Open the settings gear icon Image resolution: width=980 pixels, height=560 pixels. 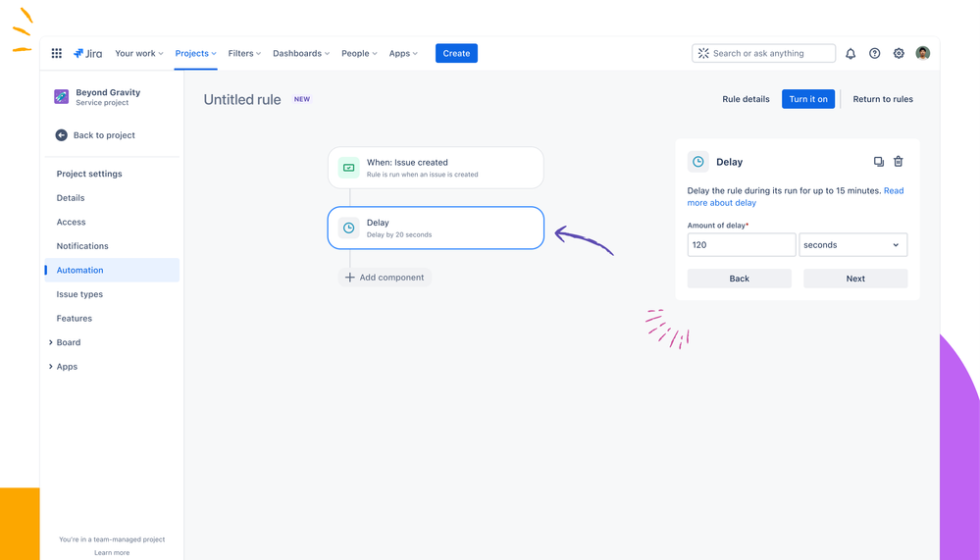(899, 53)
